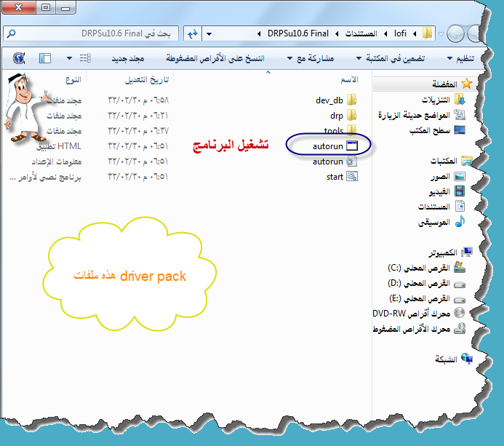
Task: Go to المستندات breadcrumb segment
Action: pos(361,33)
